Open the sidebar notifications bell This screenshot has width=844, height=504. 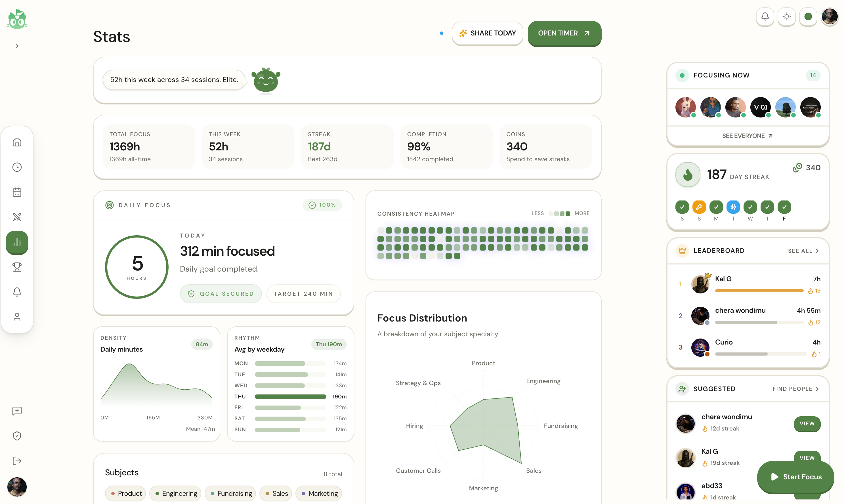[17, 292]
